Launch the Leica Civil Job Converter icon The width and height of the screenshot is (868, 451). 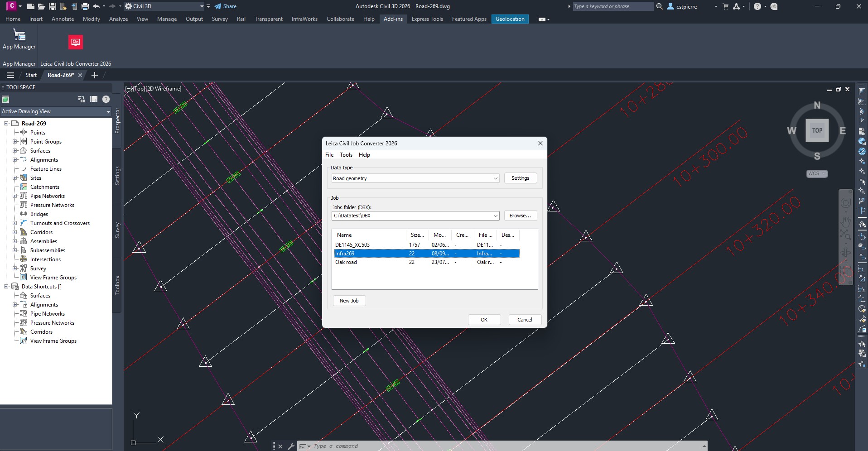[76, 42]
